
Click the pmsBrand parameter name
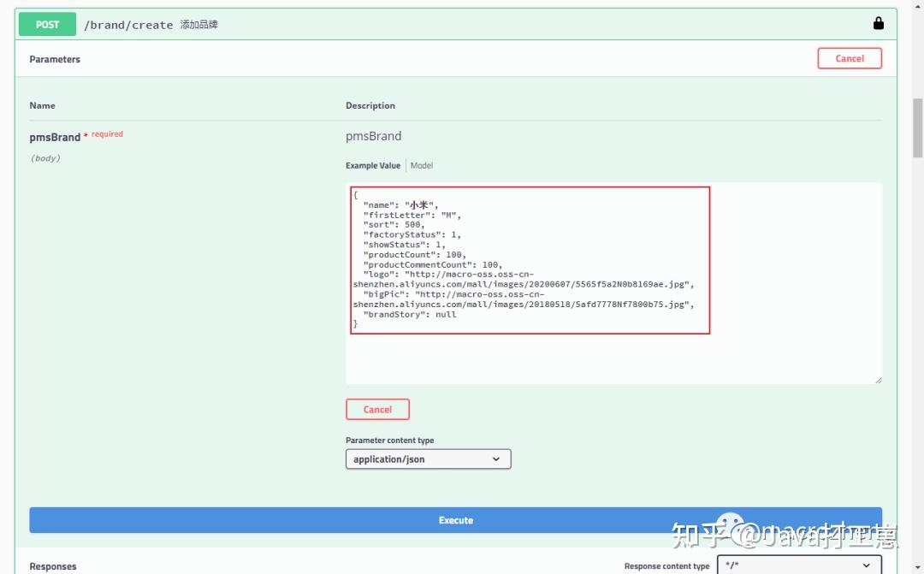53,137
